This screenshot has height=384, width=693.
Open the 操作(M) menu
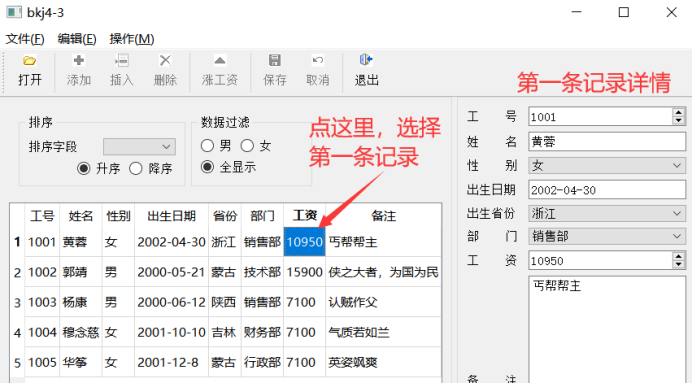132,39
